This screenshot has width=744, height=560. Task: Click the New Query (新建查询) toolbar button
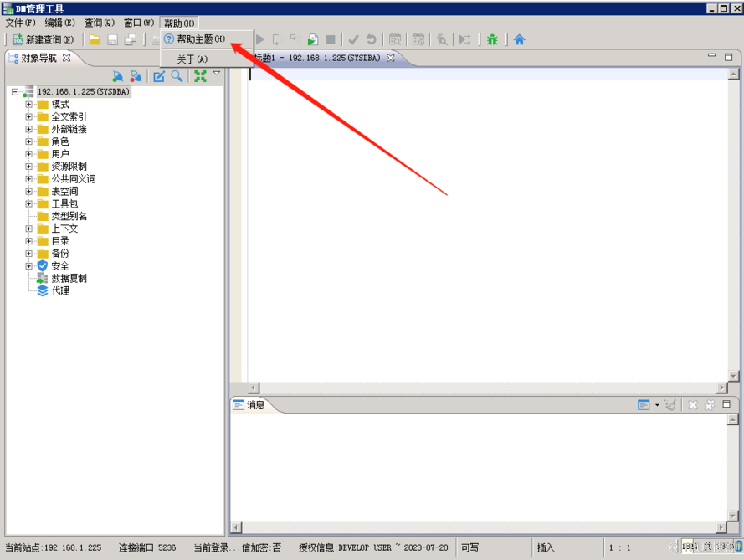tap(43, 40)
